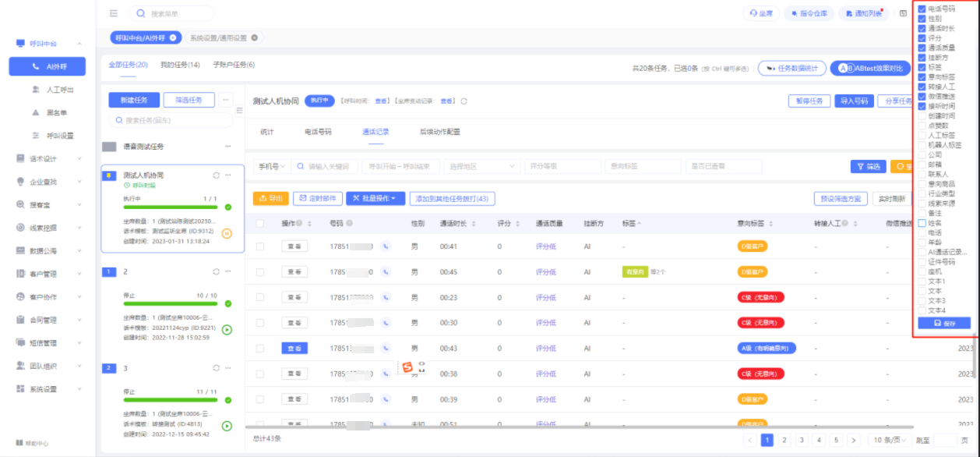
Task: Tick the select-all checkbox in table header
Action: pyautogui.click(x=260, y=224)
